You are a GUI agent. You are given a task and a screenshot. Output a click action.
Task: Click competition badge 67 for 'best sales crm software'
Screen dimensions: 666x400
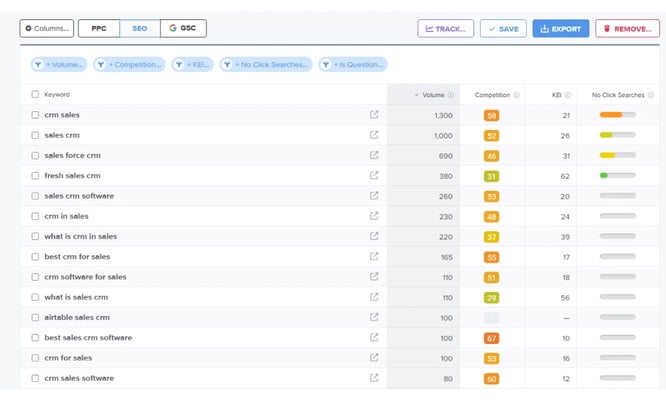tap(491, 338)
